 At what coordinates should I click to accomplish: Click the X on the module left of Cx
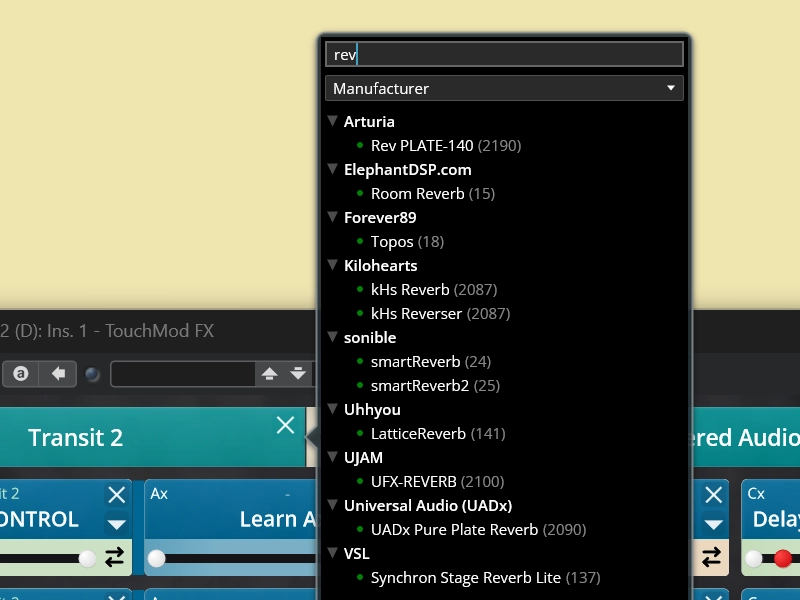[x=713, y=494]
